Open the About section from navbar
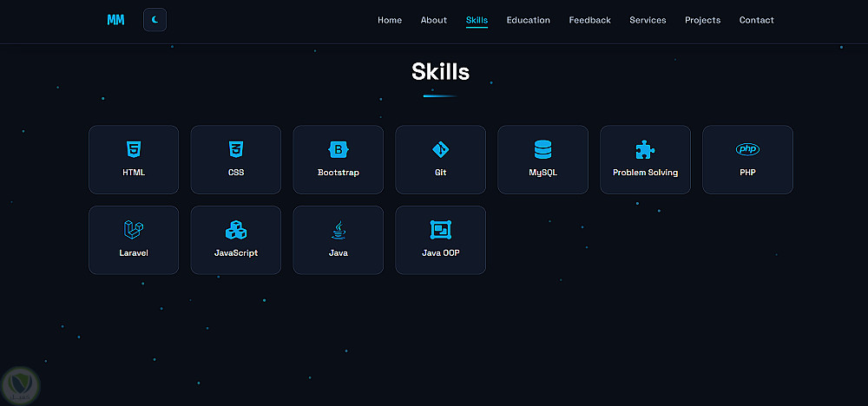The image size is (868, 406). click(433, 20)
